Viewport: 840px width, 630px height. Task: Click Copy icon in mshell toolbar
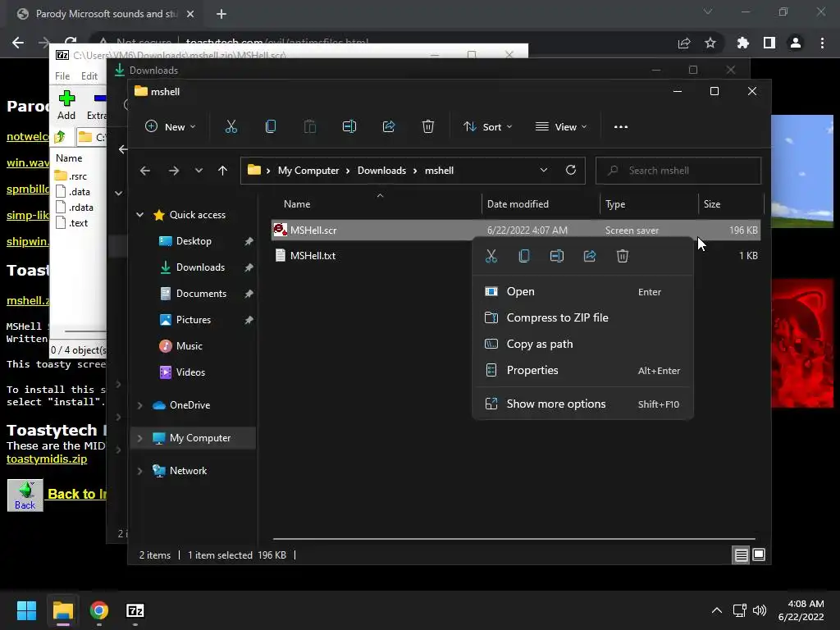pyautogui.click(x=271, y=127)
